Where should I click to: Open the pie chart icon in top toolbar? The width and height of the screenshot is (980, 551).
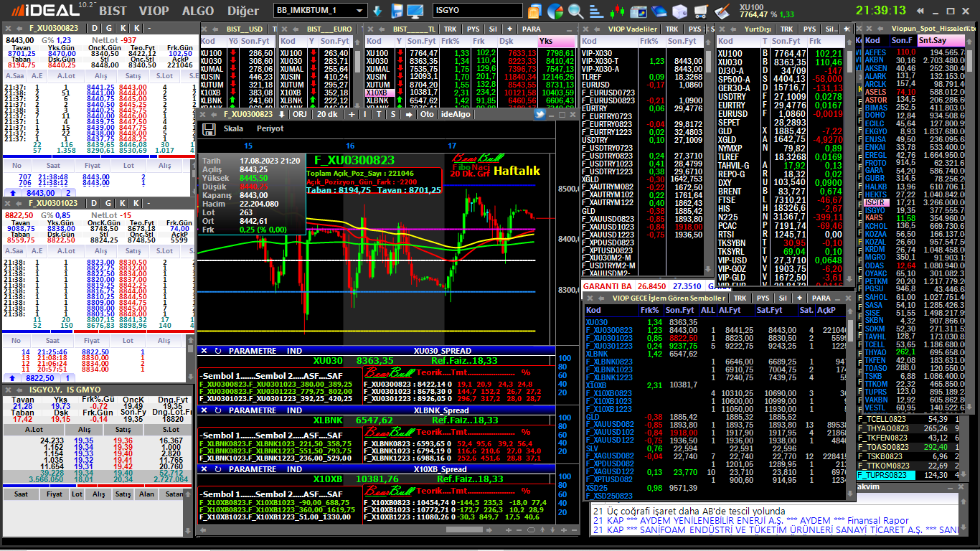click(555, 11)
